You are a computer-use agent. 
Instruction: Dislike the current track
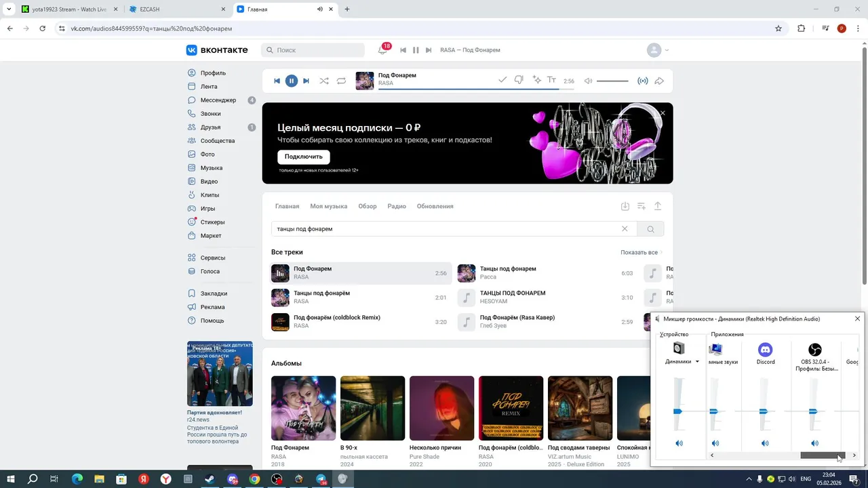[x=519, y=80]
